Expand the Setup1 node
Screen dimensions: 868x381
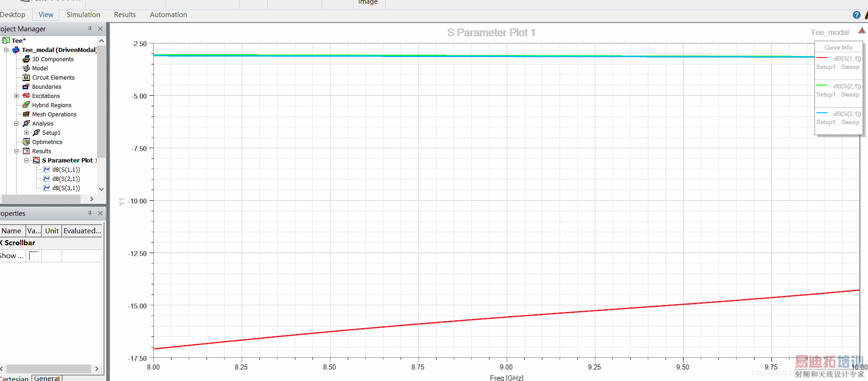click(27, 133)
